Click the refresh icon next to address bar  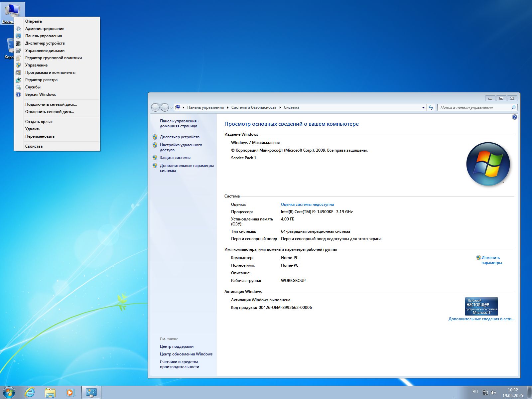[x=431, y=107]
